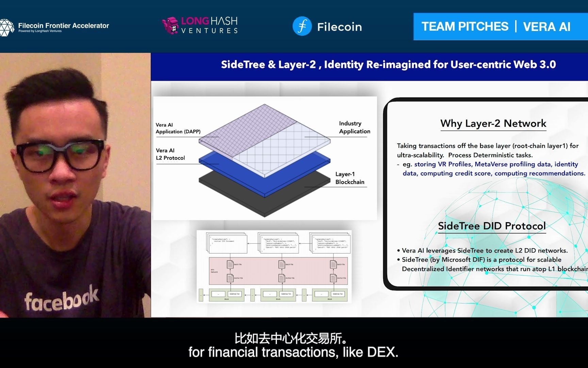The width and height of the screenshot is (588, 368).
Task: Click the 'Layer-1 Blockchain' diagram label
Action: [x=349, y=178]
